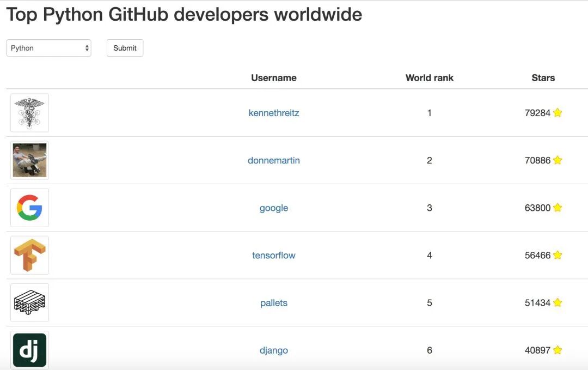The image size is (588, 370).
Task: Click the pallets logo avatar
Action: 29,302
